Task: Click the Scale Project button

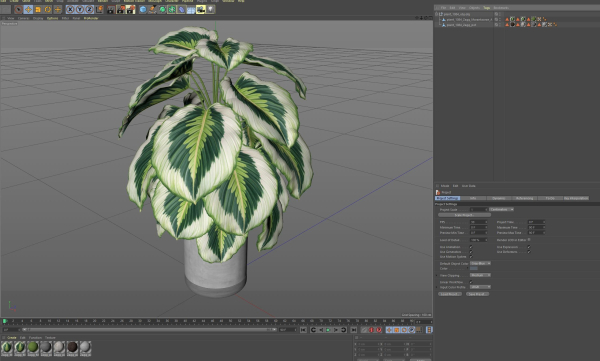Action: pos(464,215)
